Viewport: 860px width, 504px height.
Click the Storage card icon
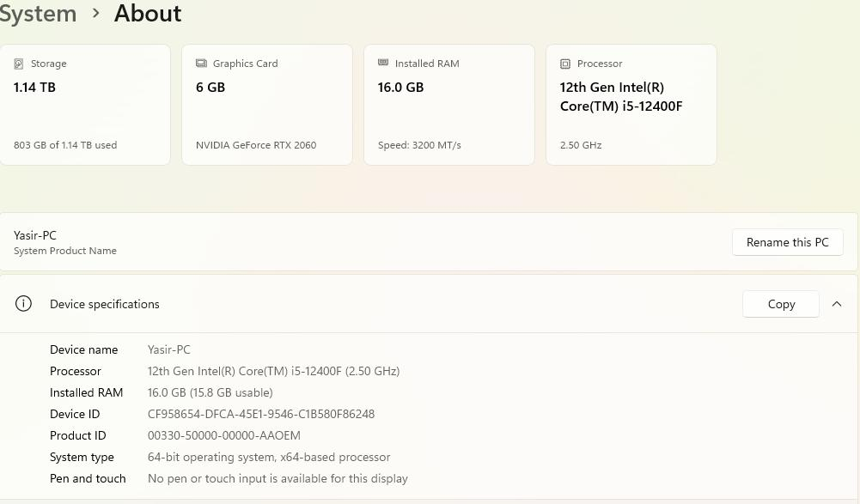coord(19,64)
